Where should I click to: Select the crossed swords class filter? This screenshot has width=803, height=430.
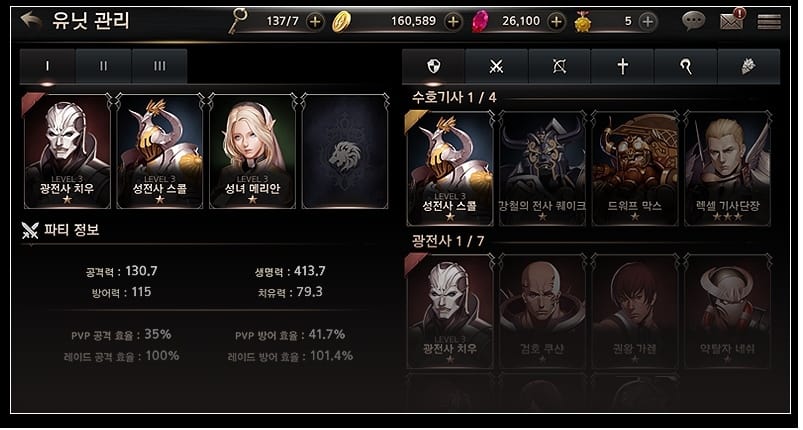(x=496, y=66)
